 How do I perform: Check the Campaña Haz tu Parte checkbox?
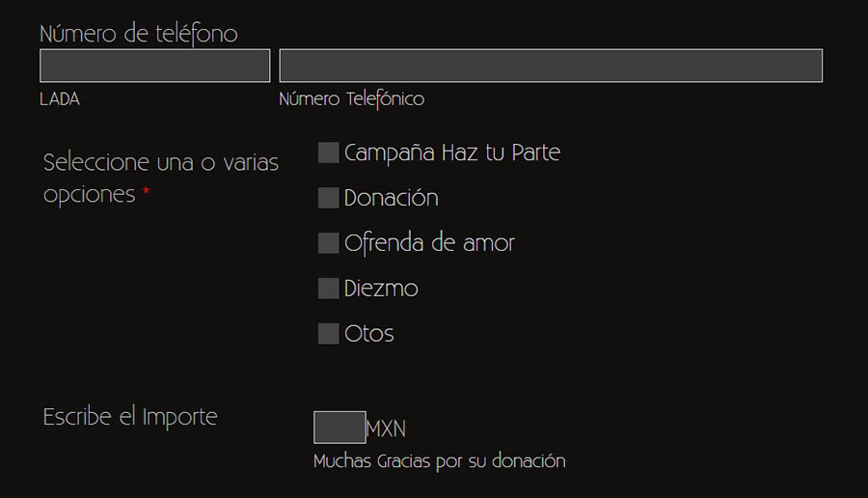[x=329, y=152]
